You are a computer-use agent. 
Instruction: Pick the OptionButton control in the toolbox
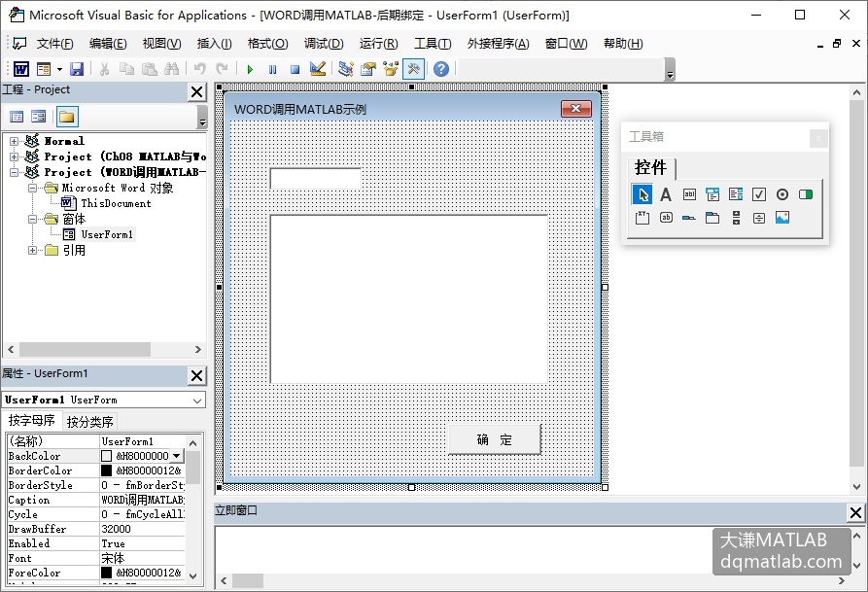click(782, 194)
